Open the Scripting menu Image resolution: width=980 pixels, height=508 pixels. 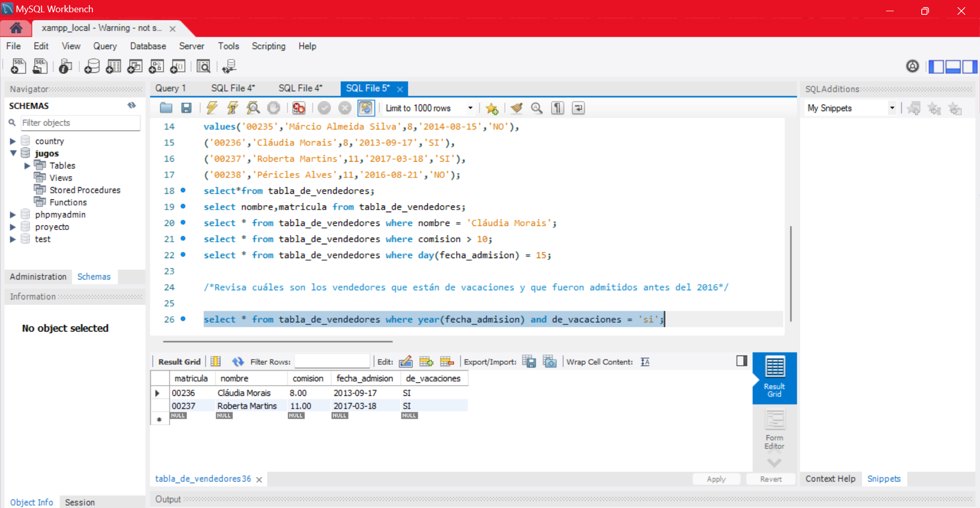[x=268, y=46]
